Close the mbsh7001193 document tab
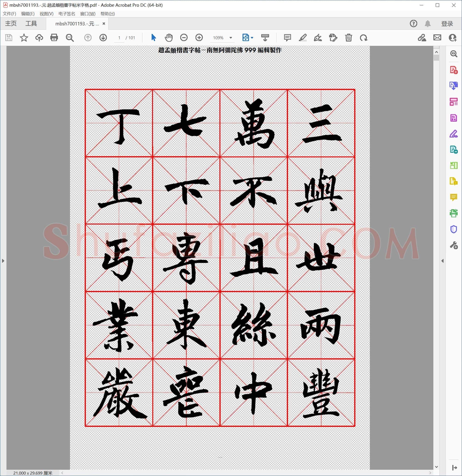 (104, 24)
